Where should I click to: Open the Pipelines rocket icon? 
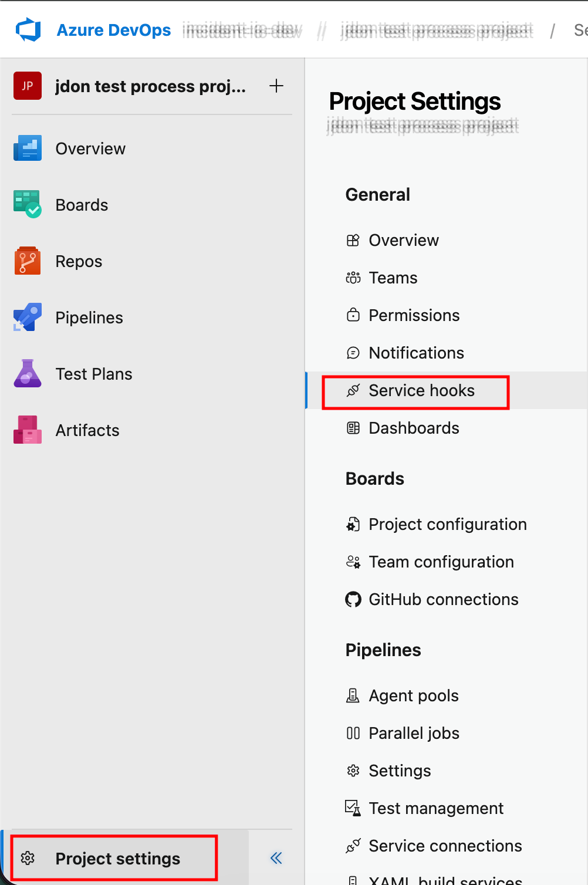[28, 317]
